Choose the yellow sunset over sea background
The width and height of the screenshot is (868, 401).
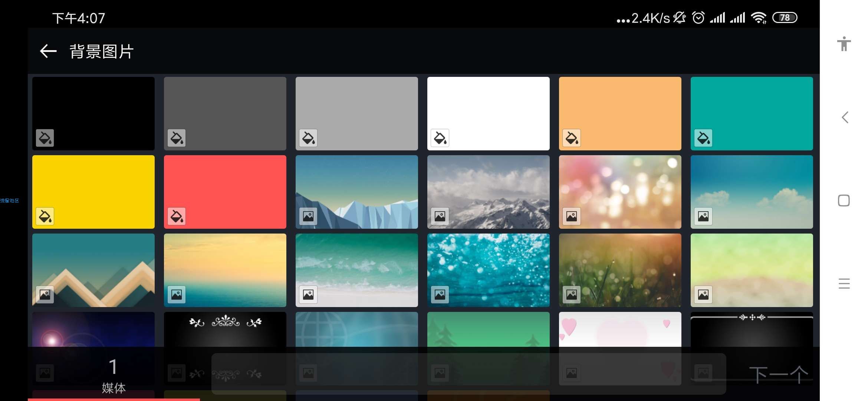coord(225,270)
